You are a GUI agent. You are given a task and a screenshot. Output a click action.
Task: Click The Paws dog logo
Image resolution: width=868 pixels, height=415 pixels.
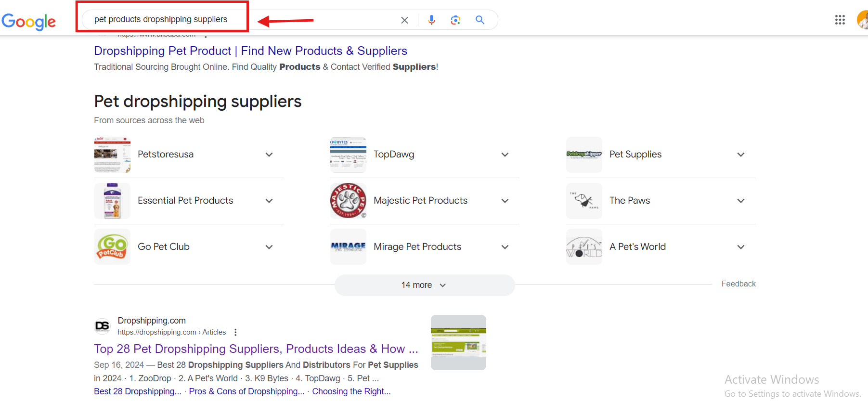(x=584, y=201)
